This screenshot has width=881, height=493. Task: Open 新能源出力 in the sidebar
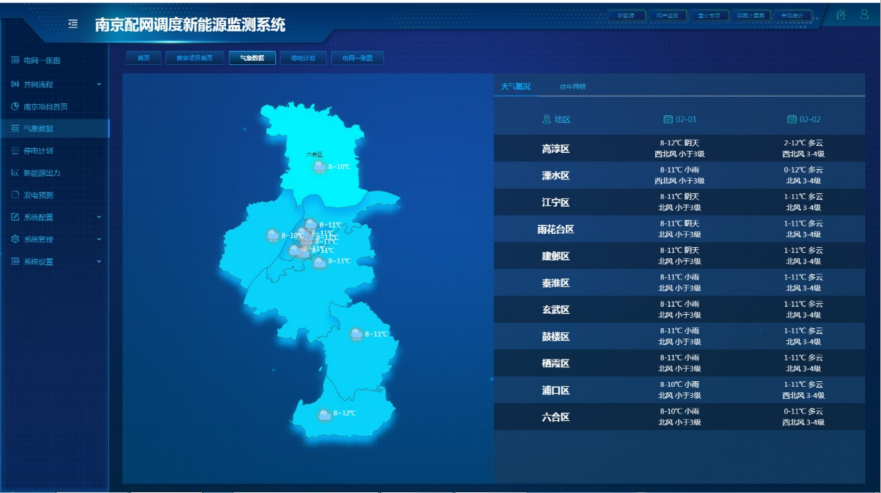coord(41,173)
